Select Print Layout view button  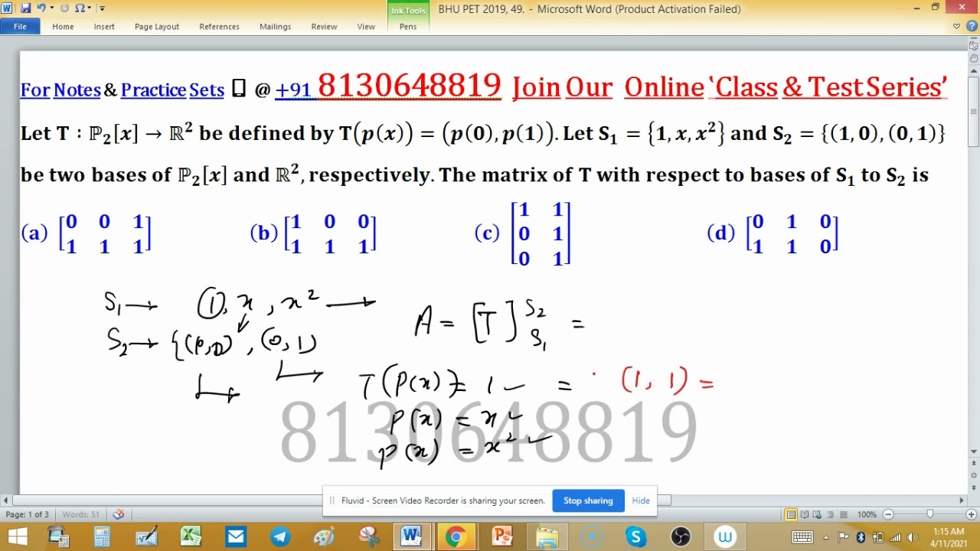(791, 514)
